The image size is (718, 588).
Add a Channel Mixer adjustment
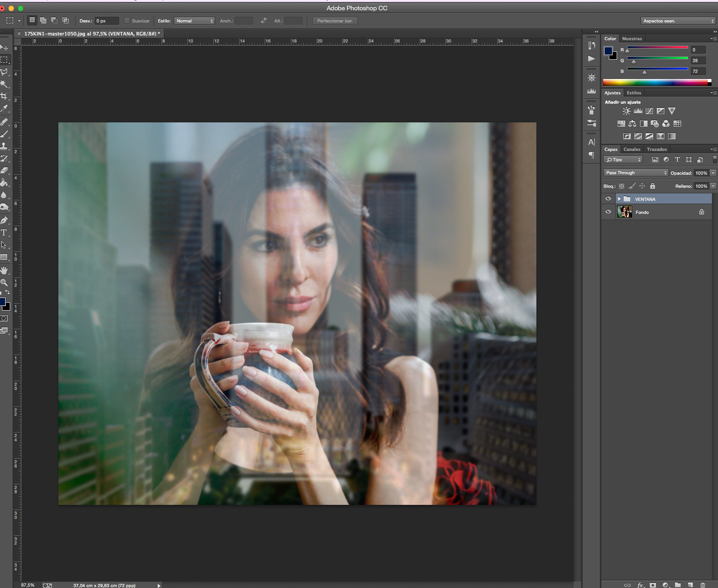(666, 124)
